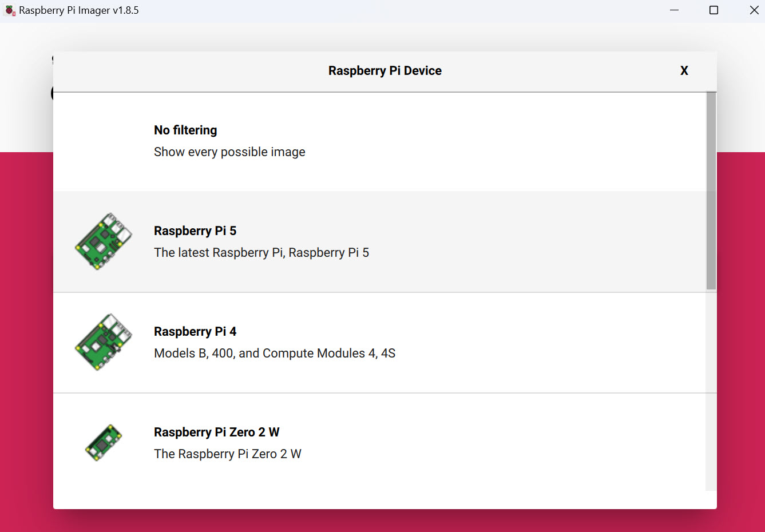Viewport: 765px width, 532px height.
Task: Click the 'Show every possible image' description
Action: coord(229,152)
